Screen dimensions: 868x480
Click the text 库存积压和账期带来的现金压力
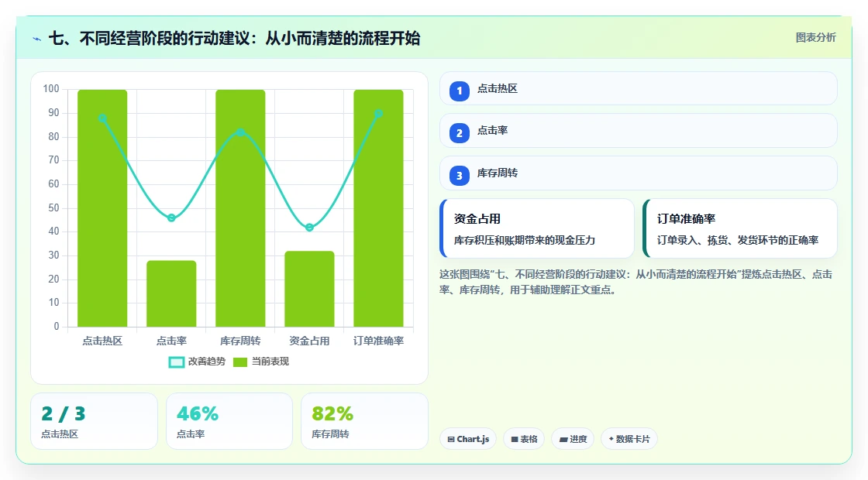[524, 241]
